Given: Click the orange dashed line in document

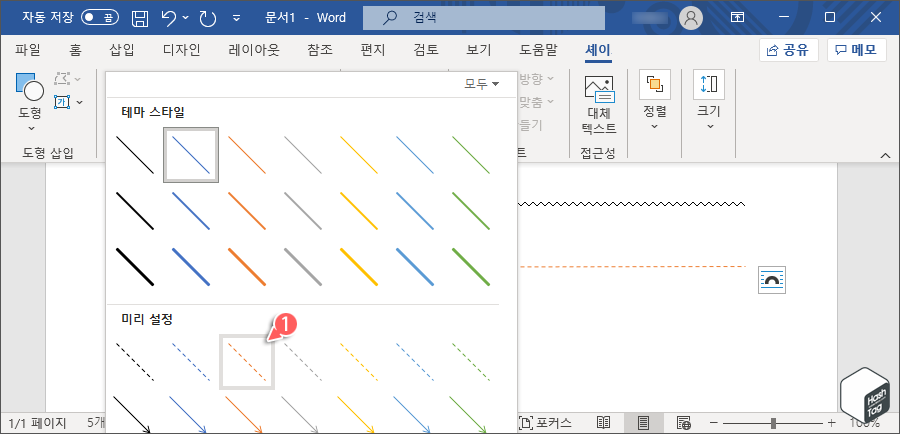Looking at the screenshot, I should pos(633,266).
